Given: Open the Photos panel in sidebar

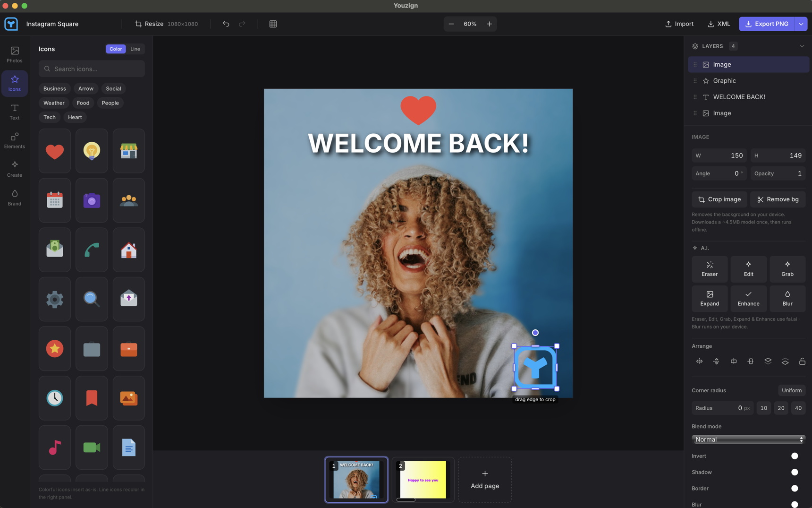Looking at the screenshot, I should (x=15, y=54).
